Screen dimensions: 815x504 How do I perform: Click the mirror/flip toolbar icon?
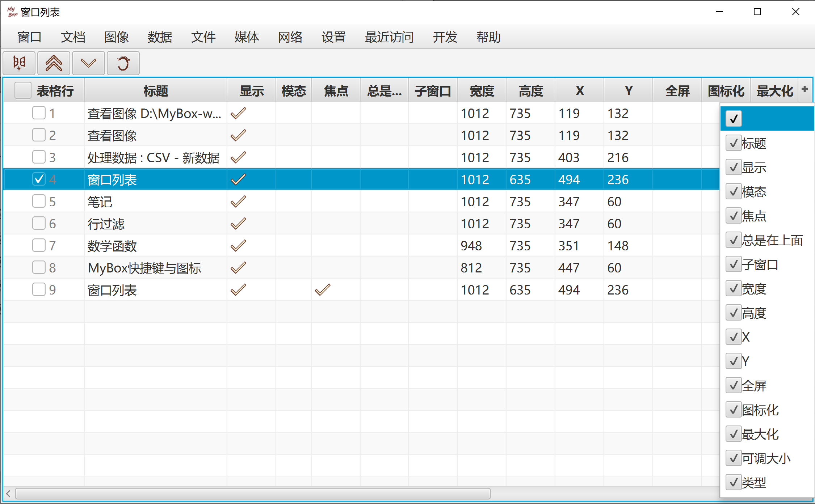[19, 63]
